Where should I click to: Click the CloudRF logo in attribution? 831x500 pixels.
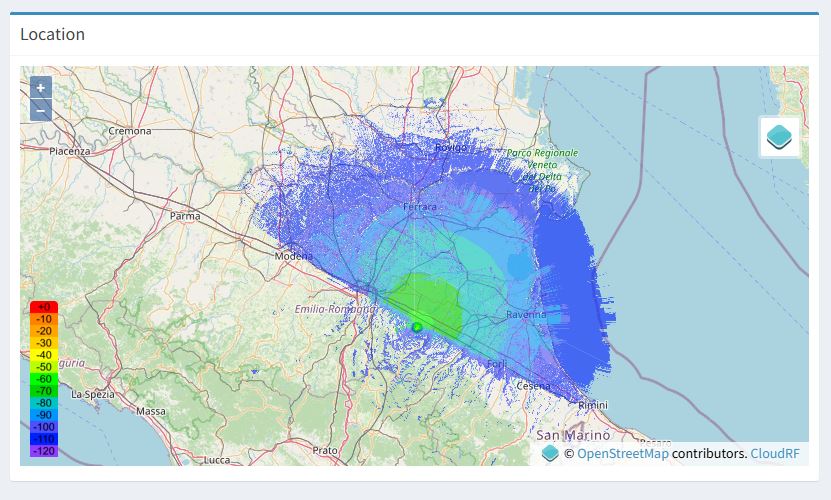[x=550, y=454]
